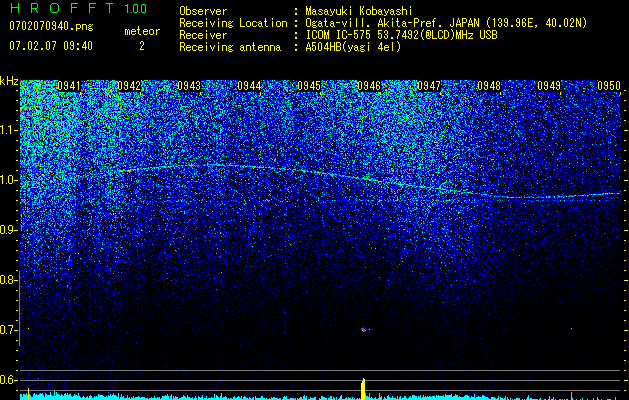This screenshot has height=400, width=629.
Task: Click the 0942 time marker
Action: point(129,86)
